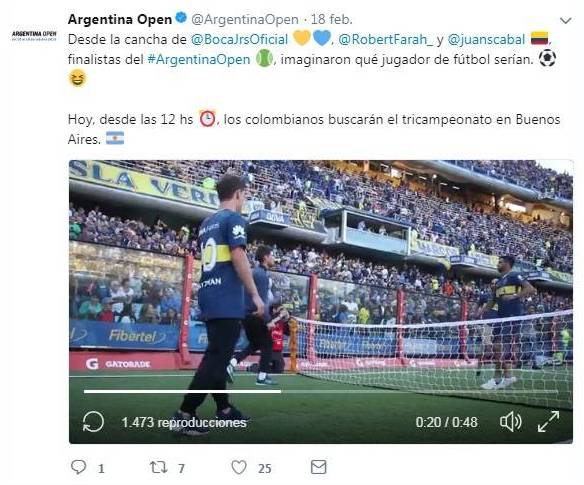This screenshot has width=584, height=485.
Task: Click the Argentina Open account name
Action: [x=120, y=19]
